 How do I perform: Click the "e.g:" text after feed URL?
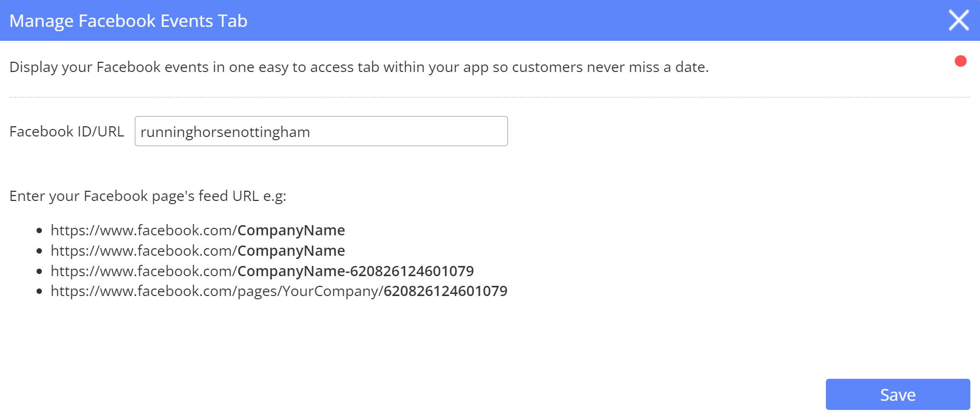tap(274, 196)
